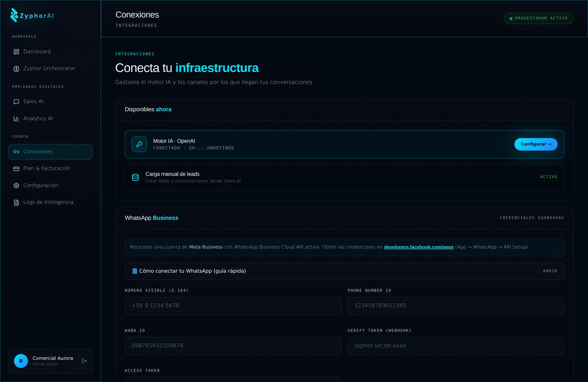Click the Sales AI chat bubble icon
Viewport: 588px width, 382px height.
tap(16, 102)
